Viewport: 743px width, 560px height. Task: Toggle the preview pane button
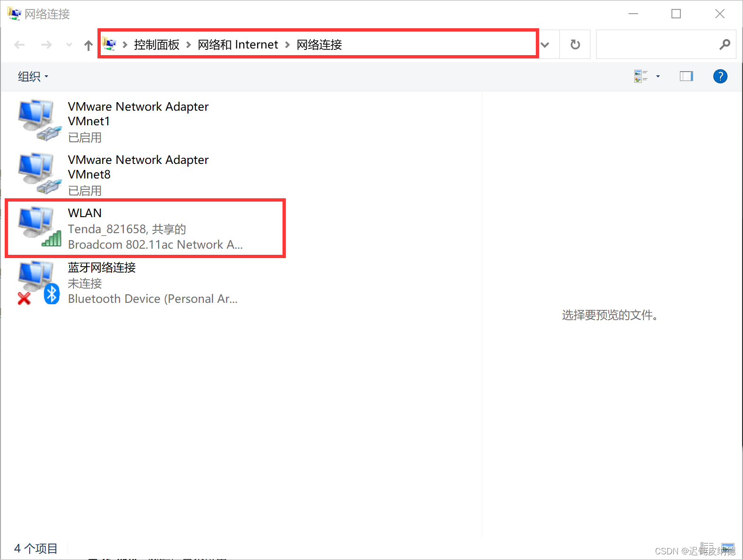point(686,76)
